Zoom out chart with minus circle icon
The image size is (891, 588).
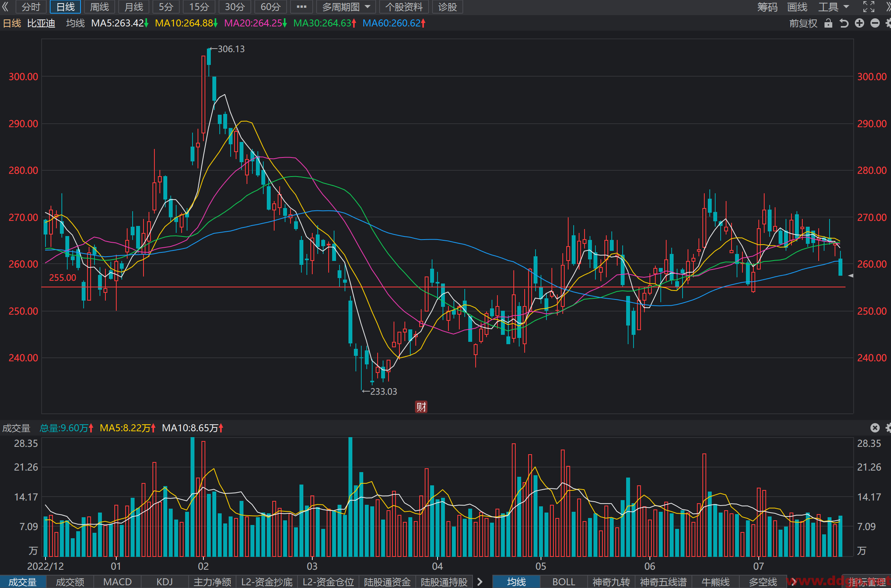pos(875,23)
